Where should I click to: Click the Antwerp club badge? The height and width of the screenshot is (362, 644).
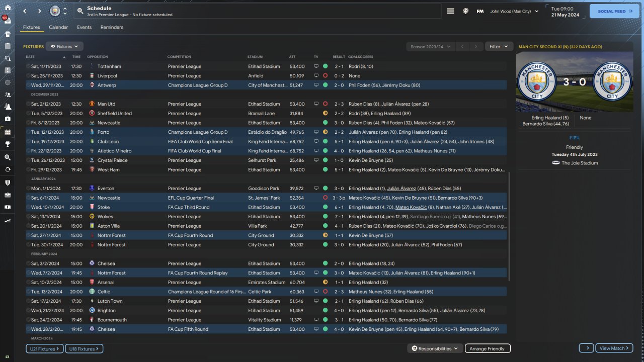point(92,85)
